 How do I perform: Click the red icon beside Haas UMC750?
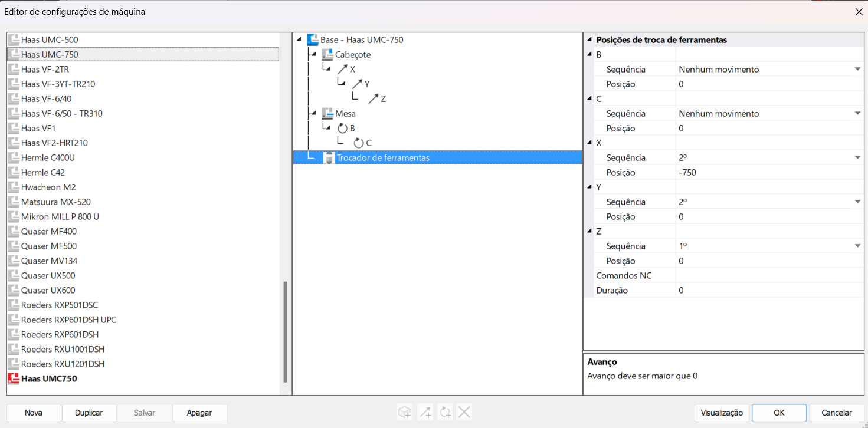[x=14, y=378]
